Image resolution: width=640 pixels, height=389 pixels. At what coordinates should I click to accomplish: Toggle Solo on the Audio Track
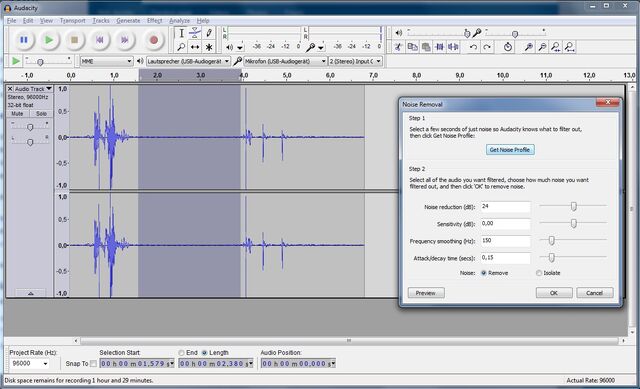pos(41,113)
